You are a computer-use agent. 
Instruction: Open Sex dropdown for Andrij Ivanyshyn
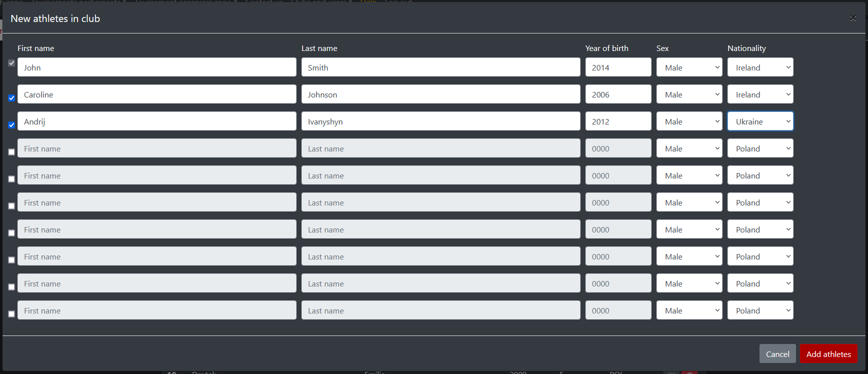(689, 121)
